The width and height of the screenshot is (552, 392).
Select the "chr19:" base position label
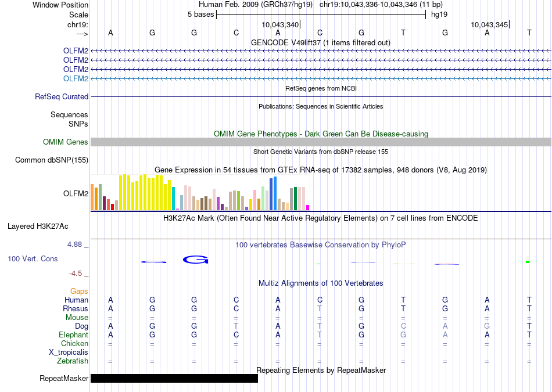tap(78, 24)
